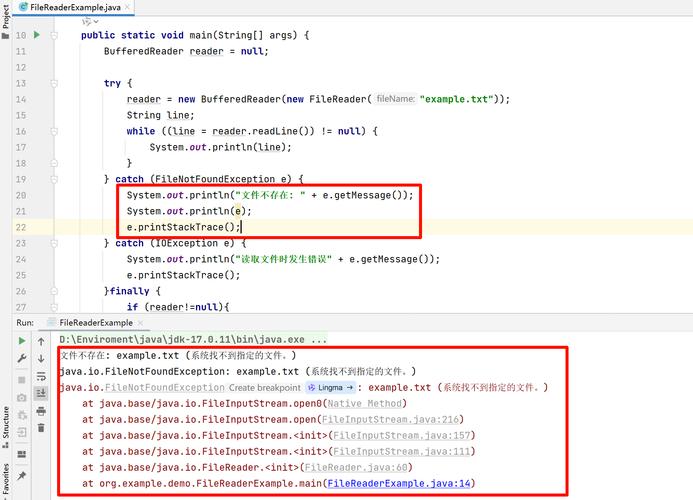Toggle scroll to end of console
This screenshot has height=500, width=693.
point(41,393)
